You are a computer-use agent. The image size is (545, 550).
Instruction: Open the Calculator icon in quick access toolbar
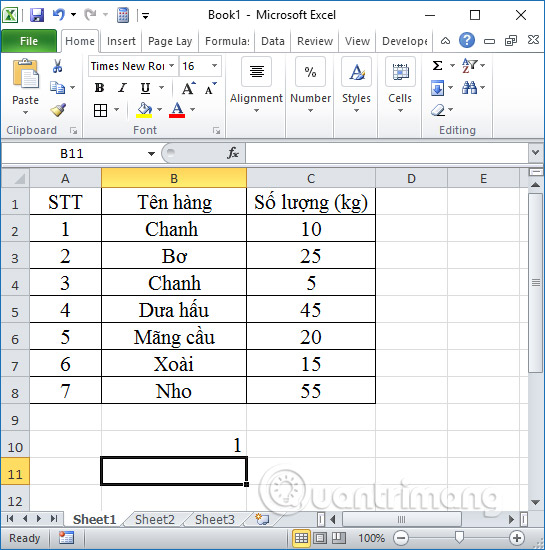click(123, 15)
